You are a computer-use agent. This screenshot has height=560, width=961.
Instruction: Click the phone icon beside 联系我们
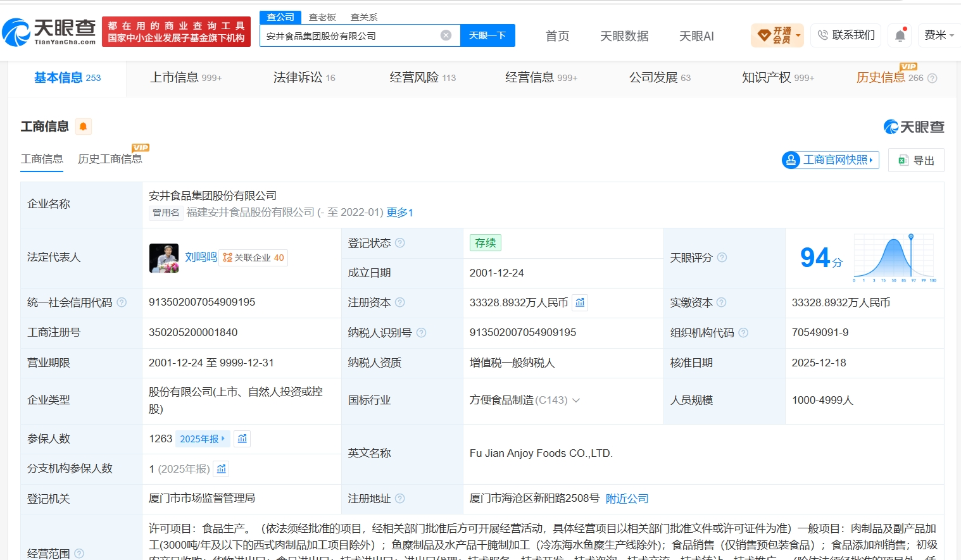point(823,35)
